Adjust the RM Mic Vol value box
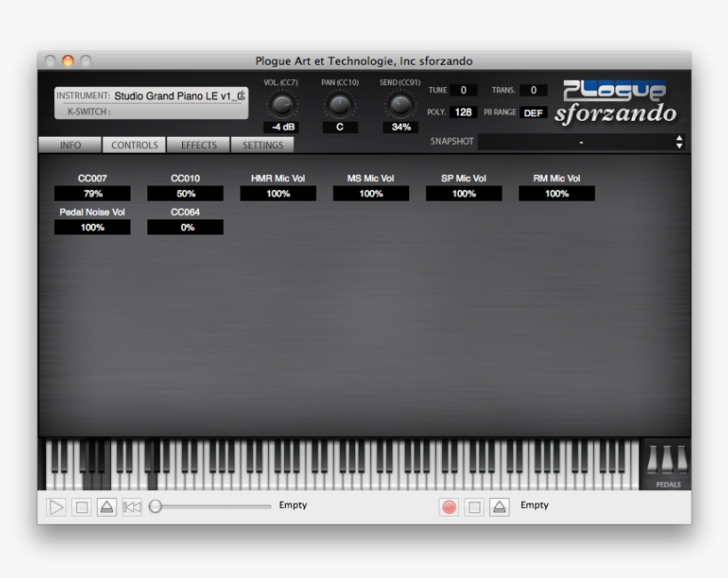Viewport: 728px width, 578px height. (x=557, y=194)
